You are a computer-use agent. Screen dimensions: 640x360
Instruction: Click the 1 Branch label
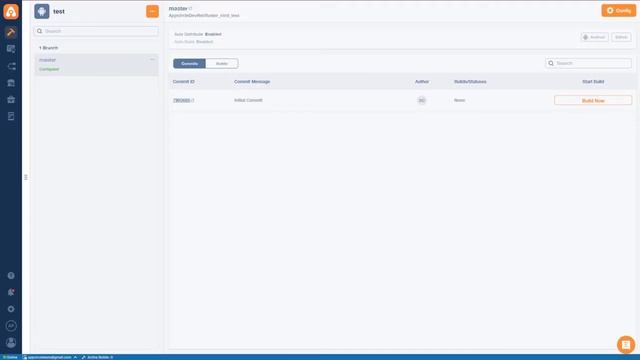click(x=49, y=48)
